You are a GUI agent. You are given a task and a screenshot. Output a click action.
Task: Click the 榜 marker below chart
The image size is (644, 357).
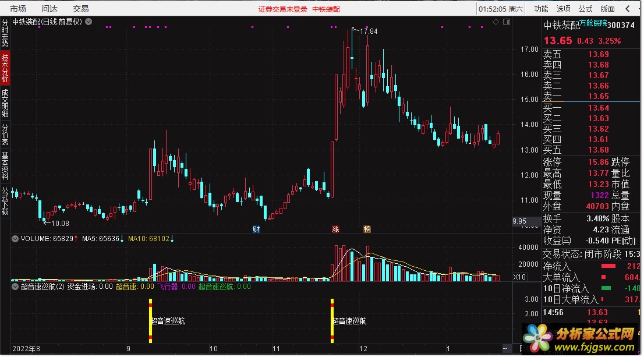coord(367,229)
